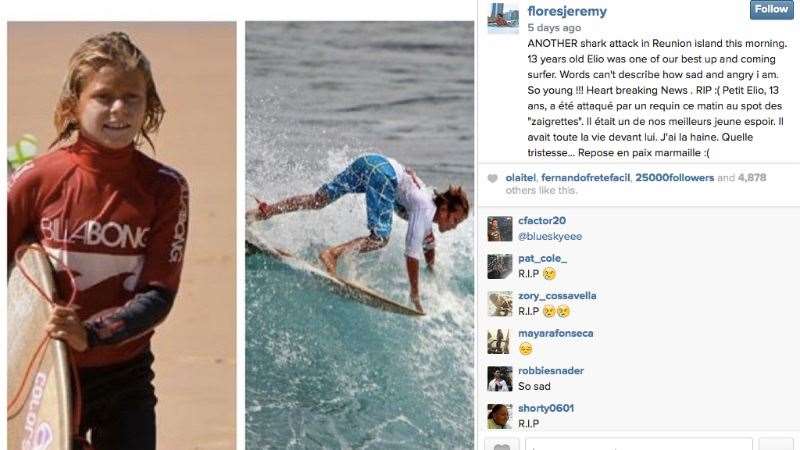The image size is (800, 450).
Task: Click robbiesnader's avatar picture
Action: (499, 379)
